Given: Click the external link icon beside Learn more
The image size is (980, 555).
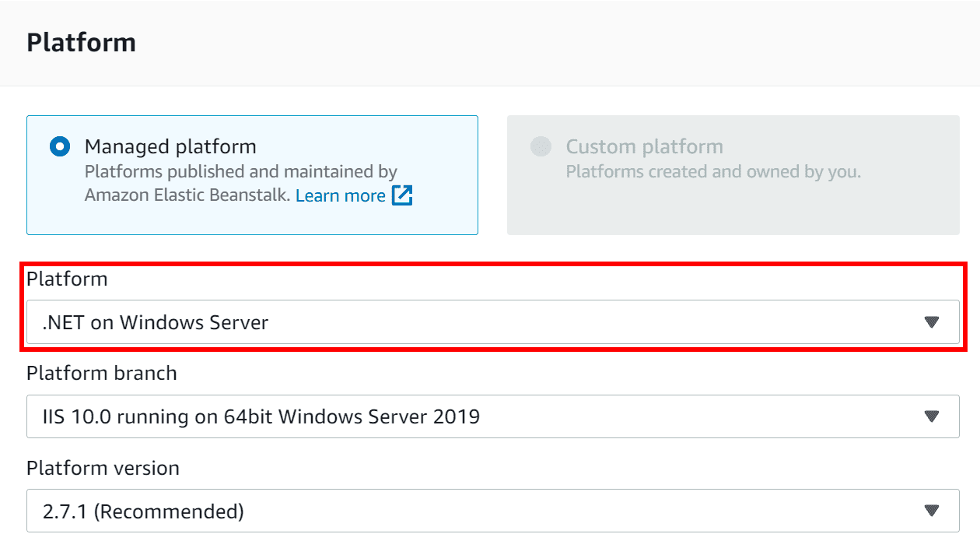Looking at the screenshot, I should [402, 195].
